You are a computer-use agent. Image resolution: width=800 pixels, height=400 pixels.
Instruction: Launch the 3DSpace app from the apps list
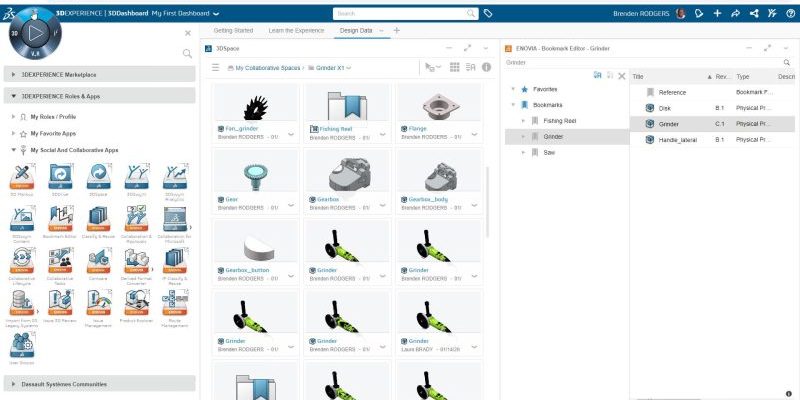coord(98,176)
